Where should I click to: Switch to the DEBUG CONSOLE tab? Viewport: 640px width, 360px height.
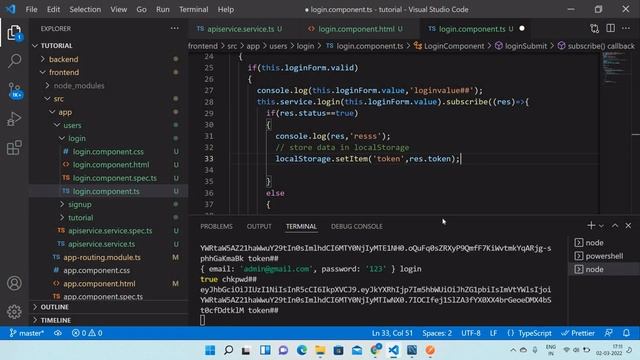(x=357, y=227)
